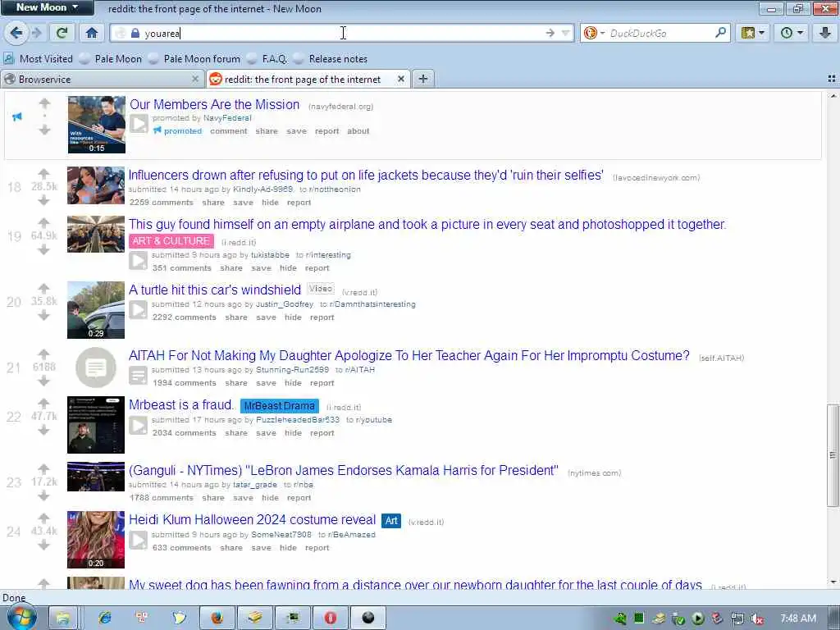Click the scrollbar down arrow
This screenshot has height=630, width=840.
pyautogui.click(x=833, y=582)
